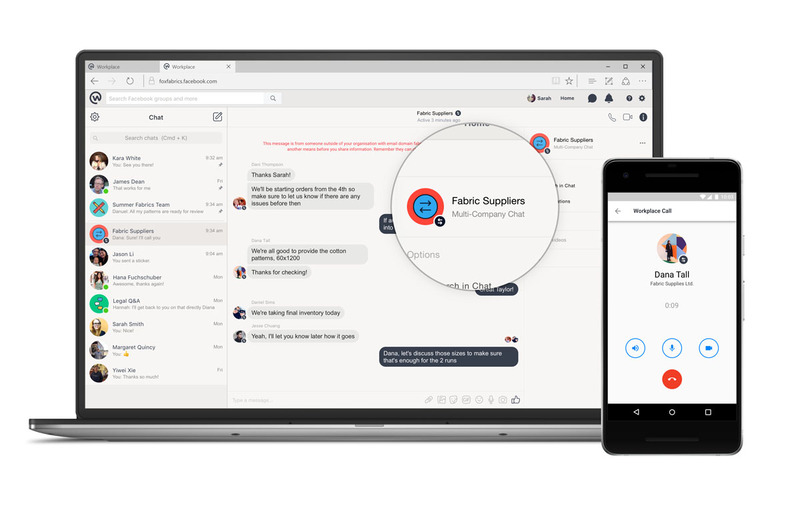Click the magnifier search button in Workplace bar

pos(273,98)
